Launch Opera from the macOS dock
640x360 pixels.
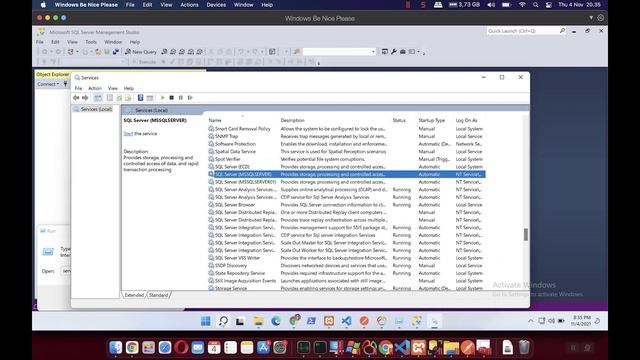[181, 347]
